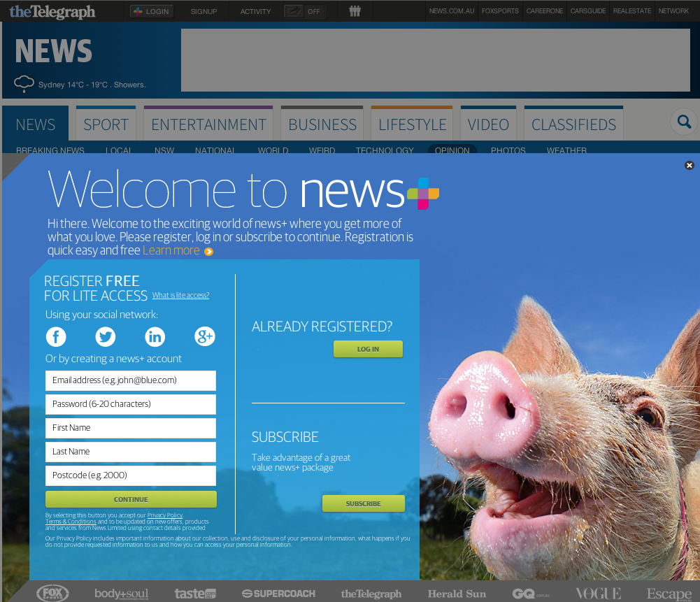Go to CAREERONE network link
The width and height of the screenshot is (700, 602).
click(x=544, y=10)
